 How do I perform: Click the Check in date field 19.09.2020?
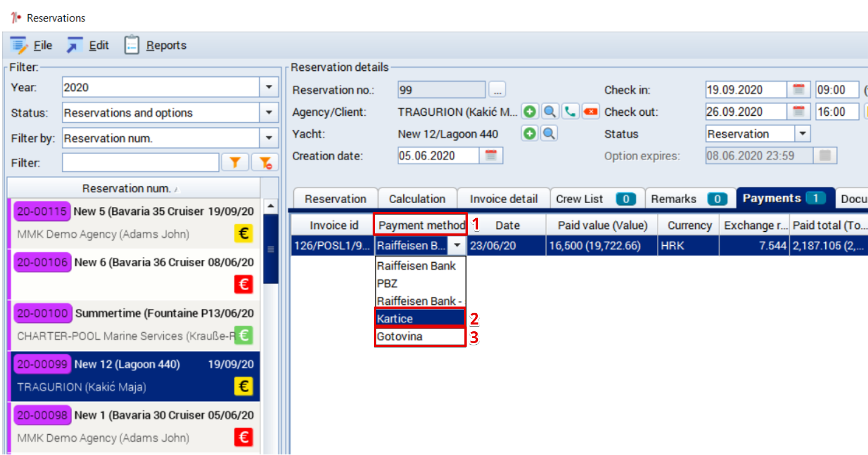click(x=746, y=89)
